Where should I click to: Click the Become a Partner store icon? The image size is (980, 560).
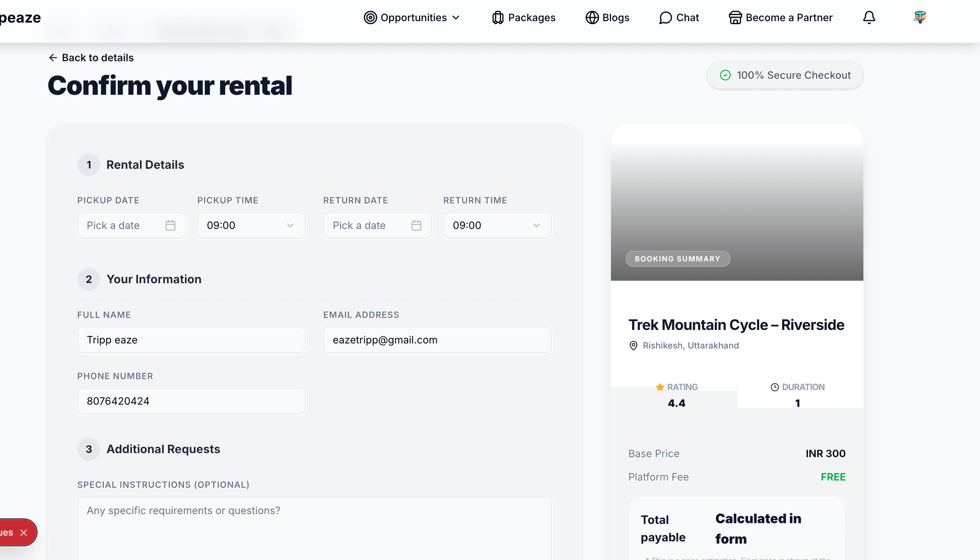pos(735,18)
